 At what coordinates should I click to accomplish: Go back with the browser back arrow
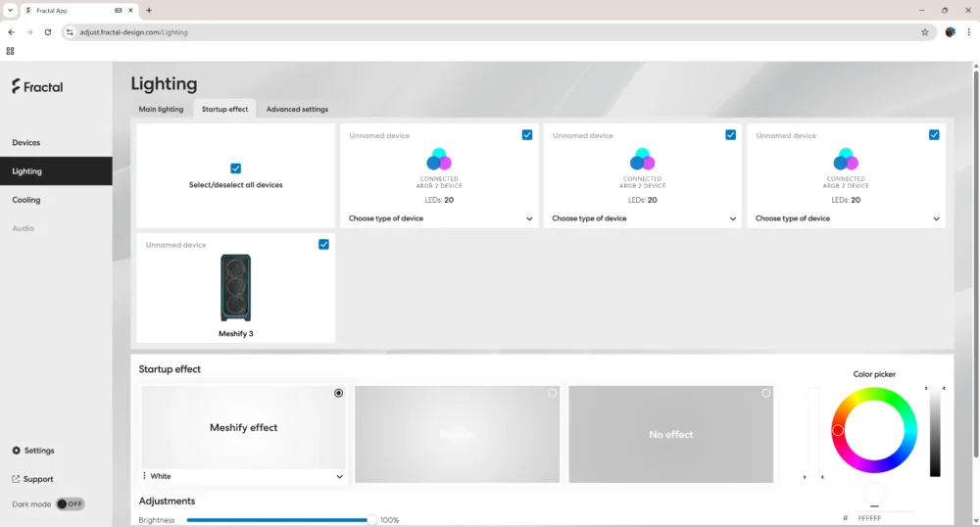[11, 32]
